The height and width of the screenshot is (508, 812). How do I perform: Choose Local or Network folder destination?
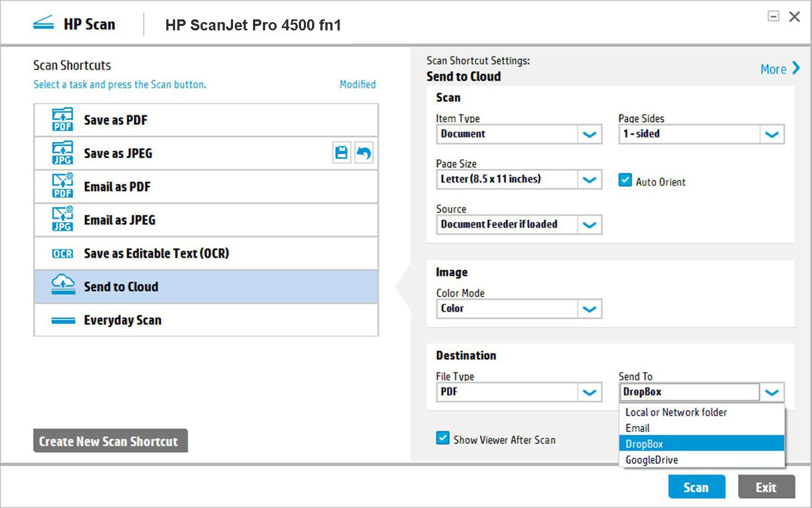click(x=702, y=412)
